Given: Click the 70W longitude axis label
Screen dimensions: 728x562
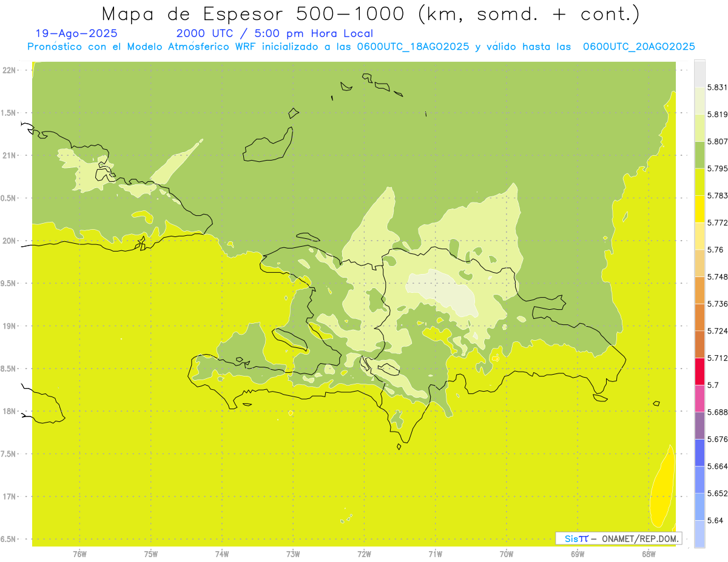Looking at the screenshot, I should pyautogui.click(x=507, y=554).
